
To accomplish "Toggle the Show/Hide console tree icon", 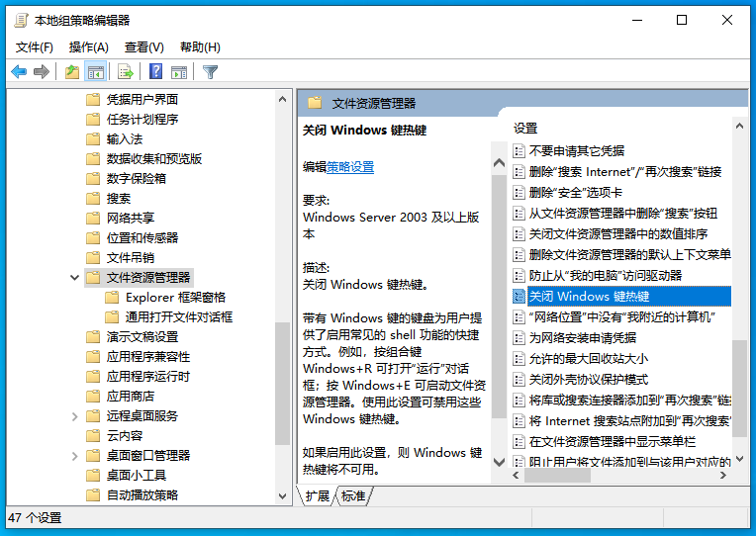I will 95,72.
